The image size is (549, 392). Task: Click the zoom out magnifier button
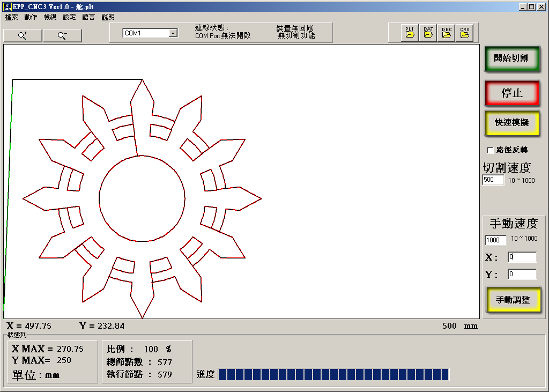point(62,35)
